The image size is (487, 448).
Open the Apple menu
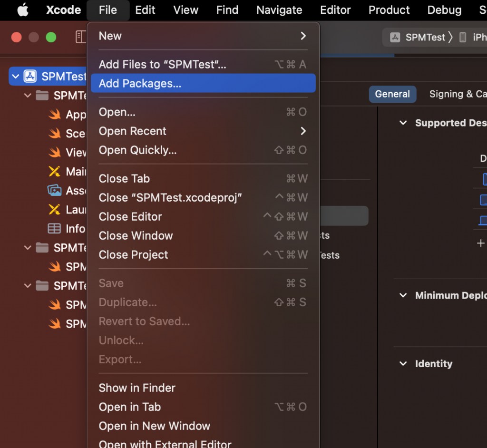tap(23, 10)
